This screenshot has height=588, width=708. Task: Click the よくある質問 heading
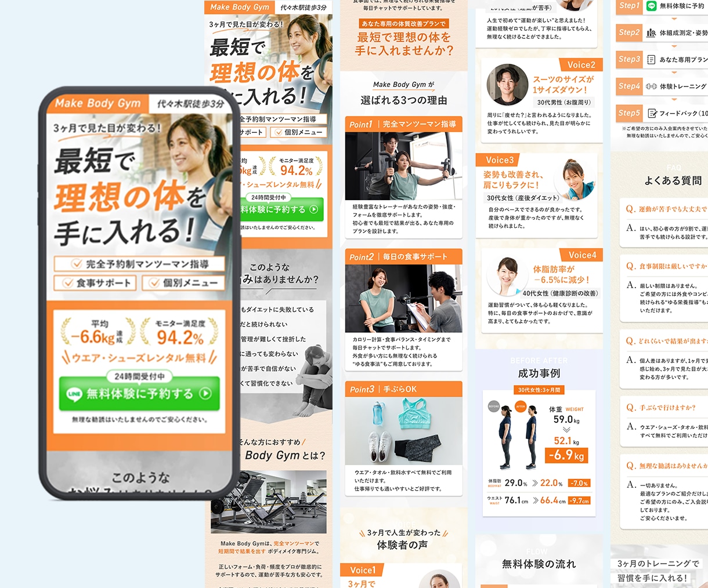[x=673, y=180]
